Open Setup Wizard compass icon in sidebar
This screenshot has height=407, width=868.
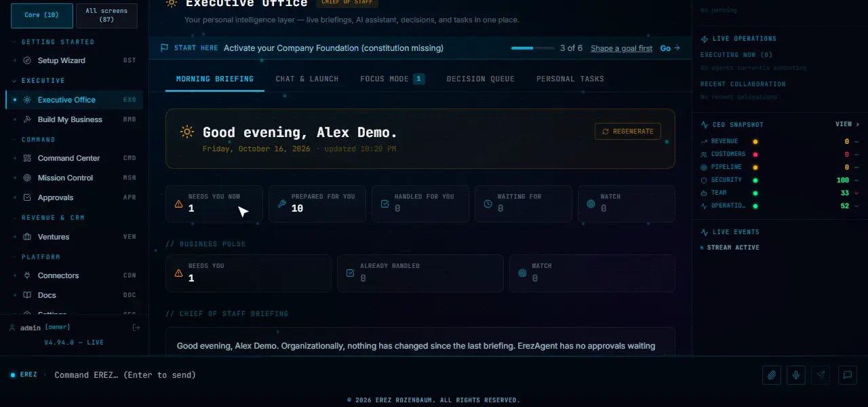click(27, 60)
